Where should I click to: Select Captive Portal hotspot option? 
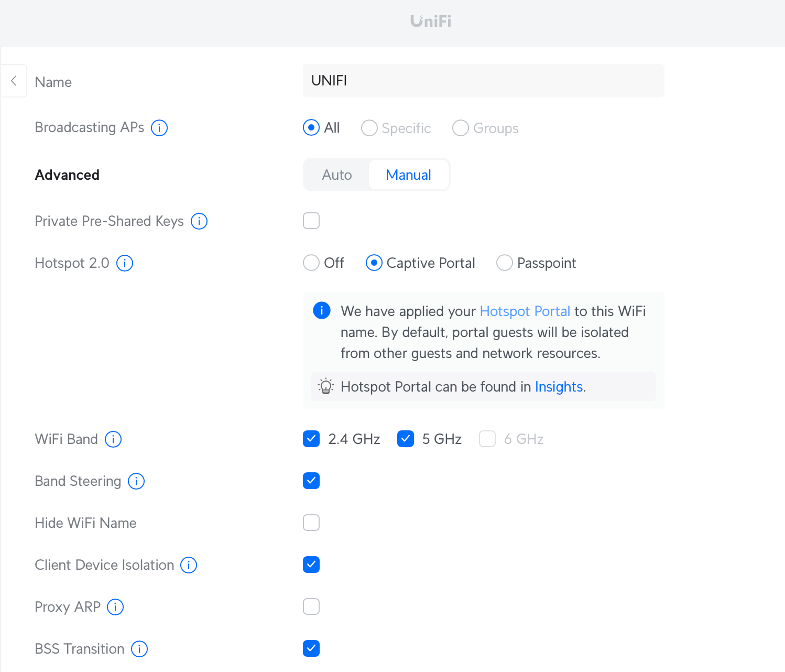374,263
